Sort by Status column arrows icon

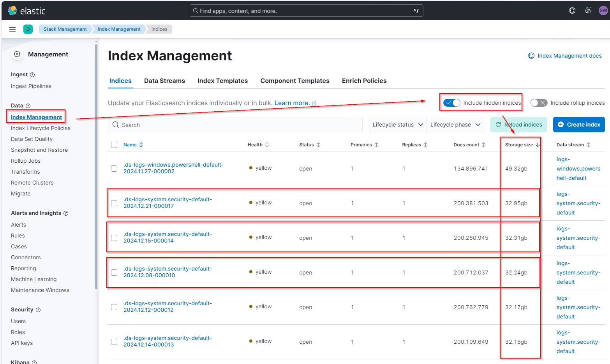click(x=318, y=145)
